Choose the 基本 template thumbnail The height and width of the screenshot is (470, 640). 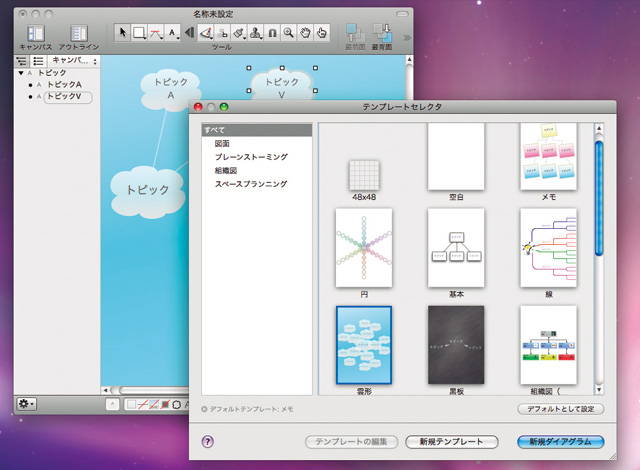coord(456,248)
